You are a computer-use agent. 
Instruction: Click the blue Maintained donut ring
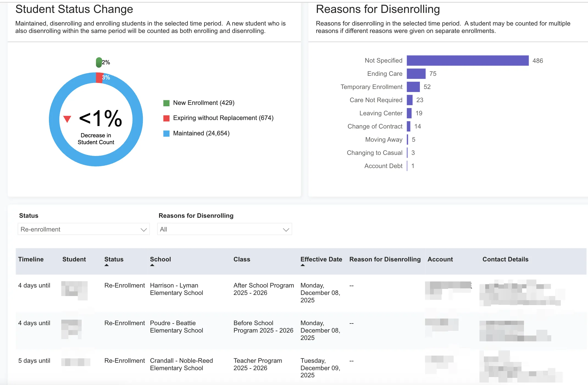[x=54, y=119]
